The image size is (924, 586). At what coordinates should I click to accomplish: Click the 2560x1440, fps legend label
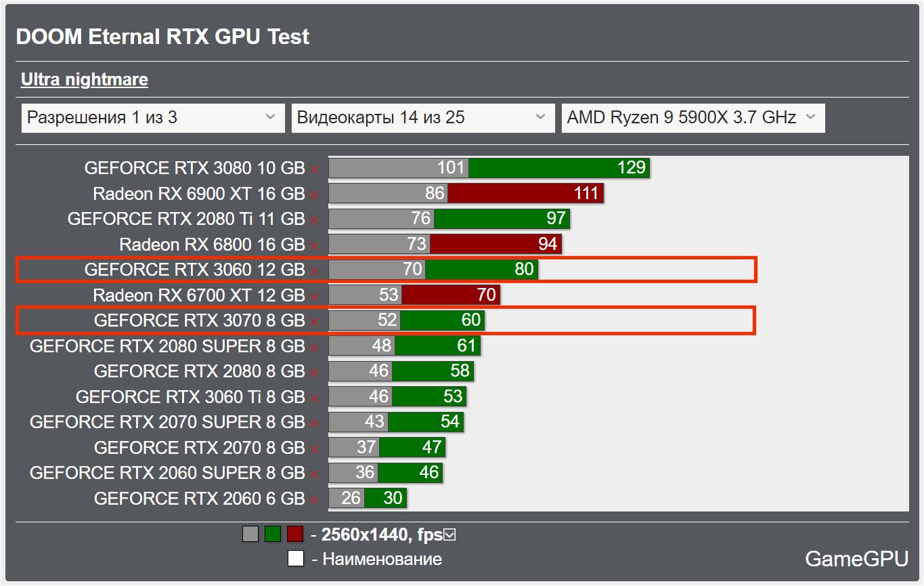click(382, 535)
